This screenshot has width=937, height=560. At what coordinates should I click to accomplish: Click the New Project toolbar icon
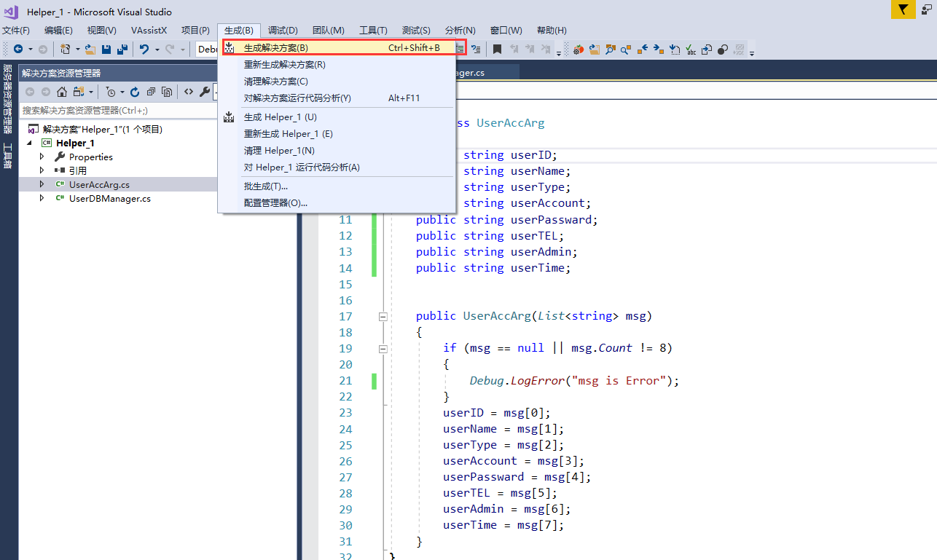coord(66,49)
